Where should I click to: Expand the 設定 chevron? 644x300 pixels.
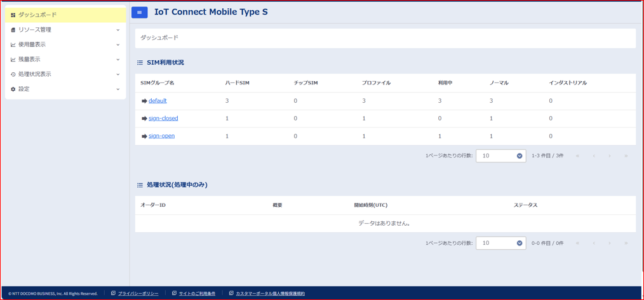[118, 89]
